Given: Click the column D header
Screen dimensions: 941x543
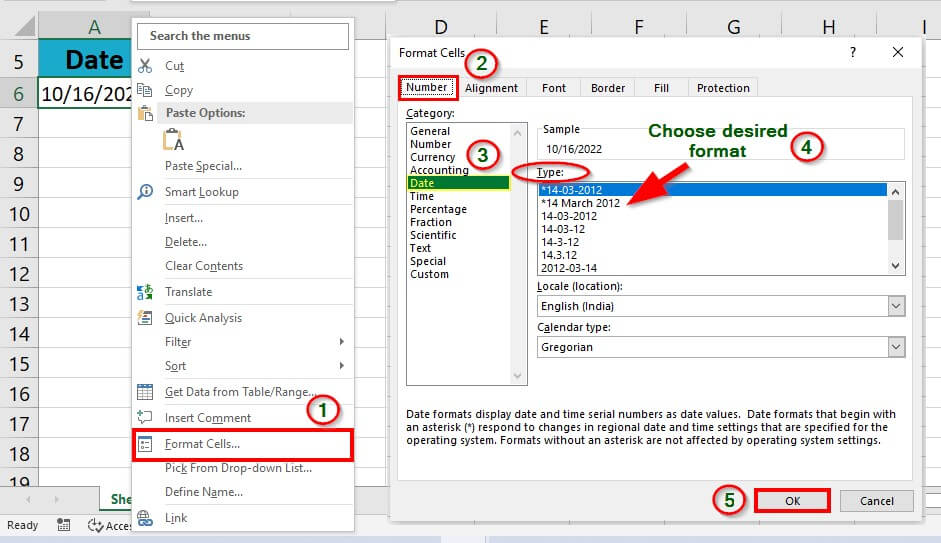Looking at the screenshot, I should pos(441,26).
